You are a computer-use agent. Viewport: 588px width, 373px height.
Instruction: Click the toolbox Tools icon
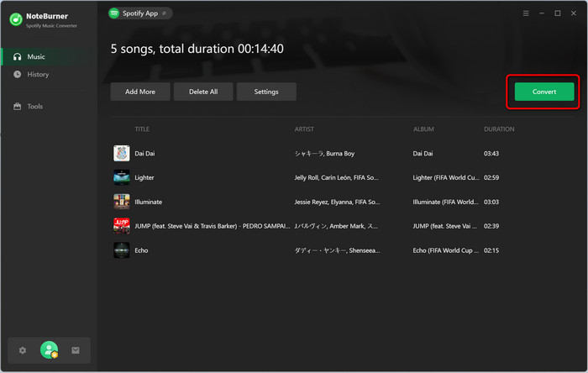pos(18,107)
